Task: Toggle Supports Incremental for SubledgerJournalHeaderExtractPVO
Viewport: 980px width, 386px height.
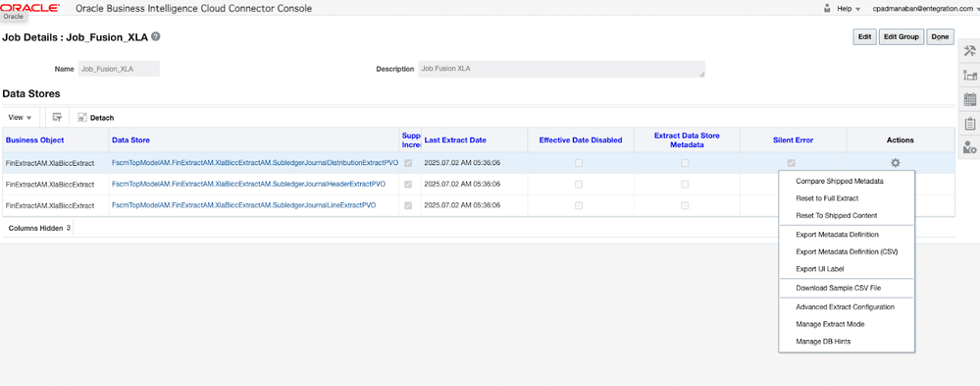Action: (409, 185)
